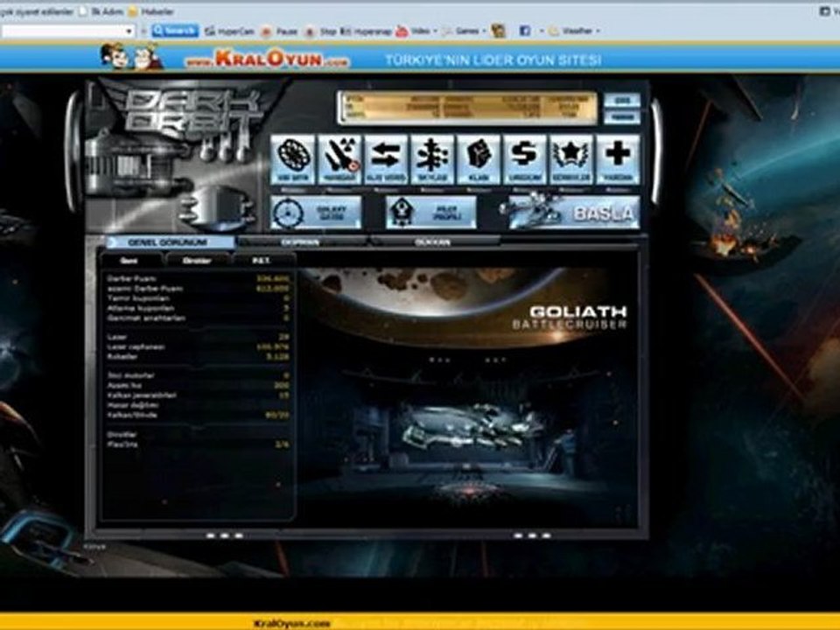Image resolution: width=840 pixels, height=630 pixels.
Task: Click the upper small button beside gold panel
Action: tap(621, 101)
